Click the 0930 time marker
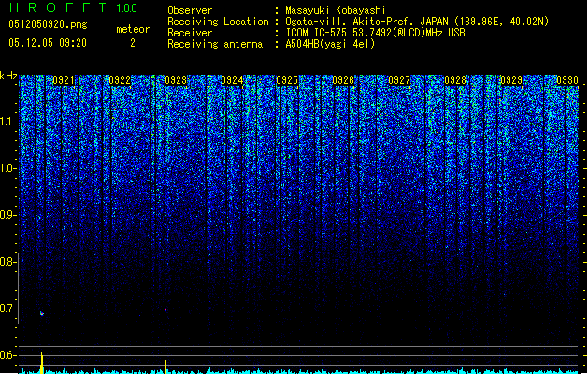This screenshot has height=374, width=588. pyautogui.click(x=567, y=80)
